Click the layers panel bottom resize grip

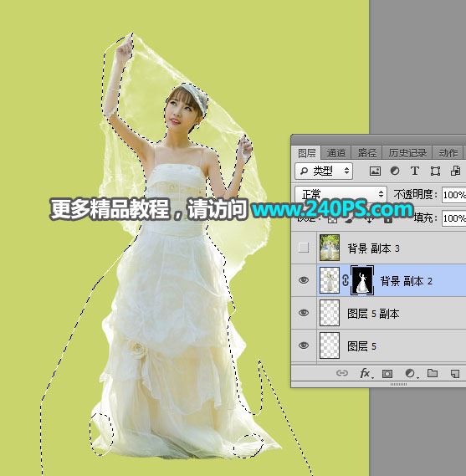coord(398,384)
